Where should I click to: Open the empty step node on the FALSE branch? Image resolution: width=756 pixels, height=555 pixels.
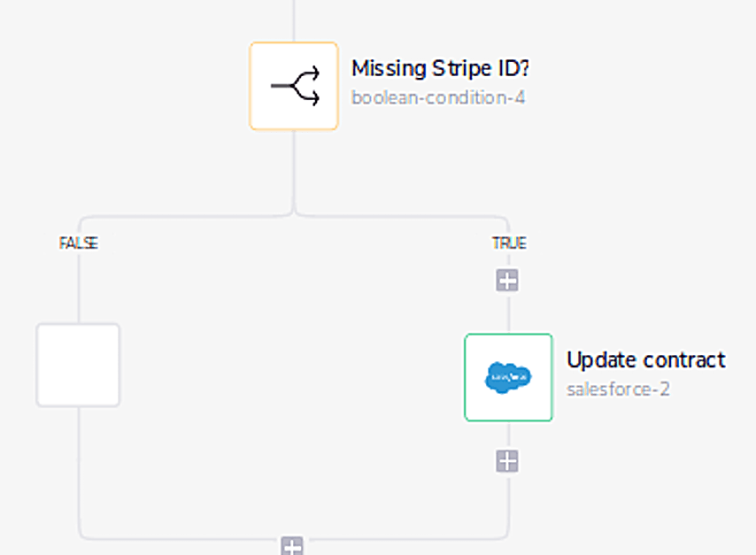[78, 366]
